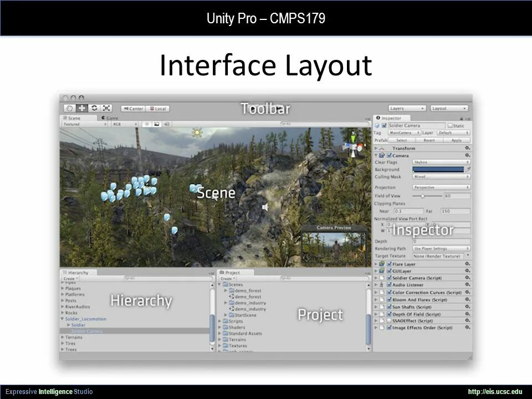
Task: Click the Project panel vertical scrollbar
Action: tap(369, 317)
